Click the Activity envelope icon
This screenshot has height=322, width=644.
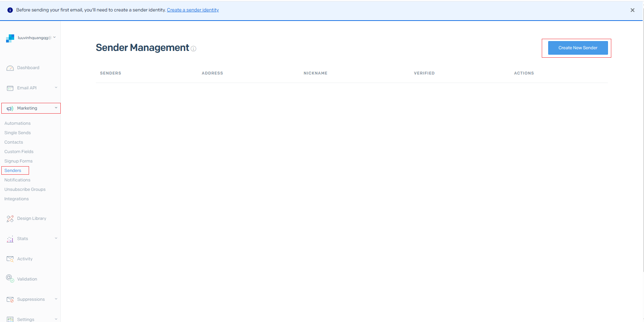click(10, 259)
